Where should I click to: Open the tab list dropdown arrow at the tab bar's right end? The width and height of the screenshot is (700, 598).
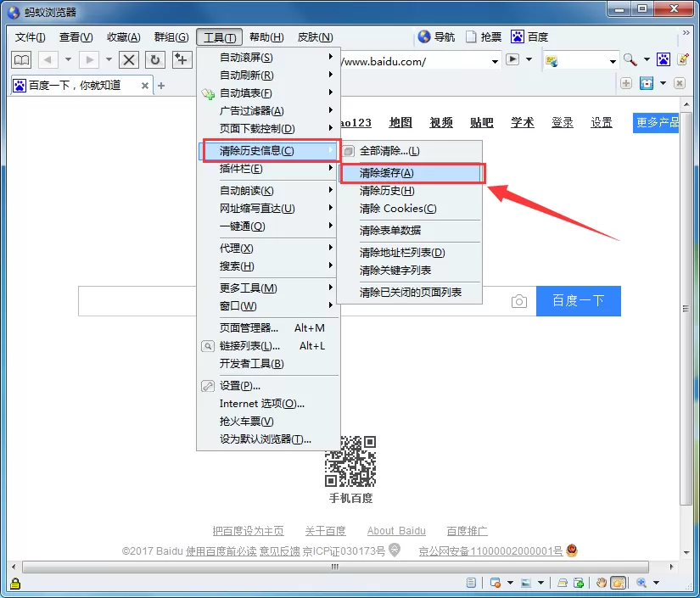663,83
